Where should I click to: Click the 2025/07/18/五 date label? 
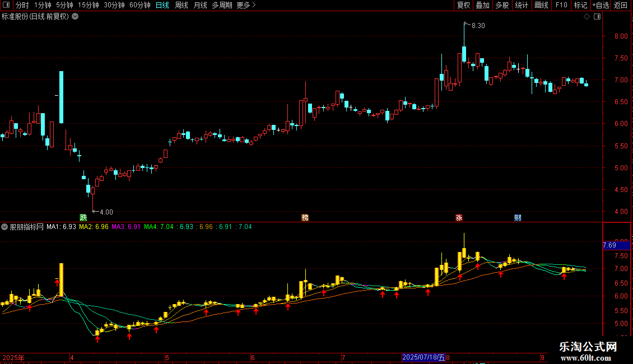[x=423, y=357]
